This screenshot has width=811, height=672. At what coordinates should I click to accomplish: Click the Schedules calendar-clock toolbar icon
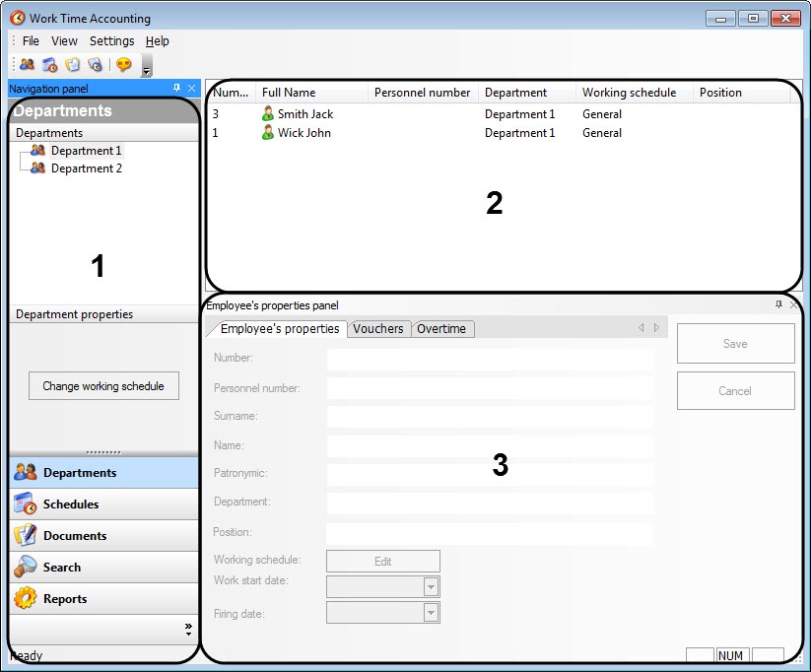coord(49,65)
